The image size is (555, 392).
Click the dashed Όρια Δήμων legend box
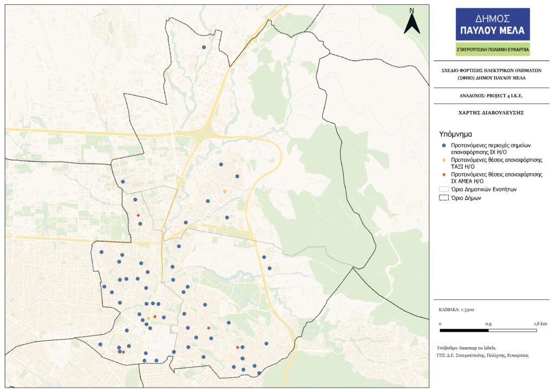[443, 198]
